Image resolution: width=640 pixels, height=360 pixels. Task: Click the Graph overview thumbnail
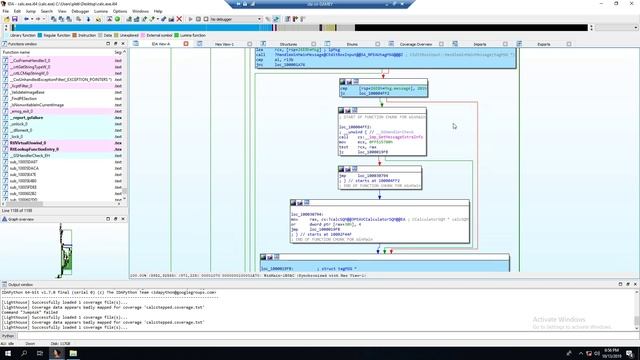point(65,251)
